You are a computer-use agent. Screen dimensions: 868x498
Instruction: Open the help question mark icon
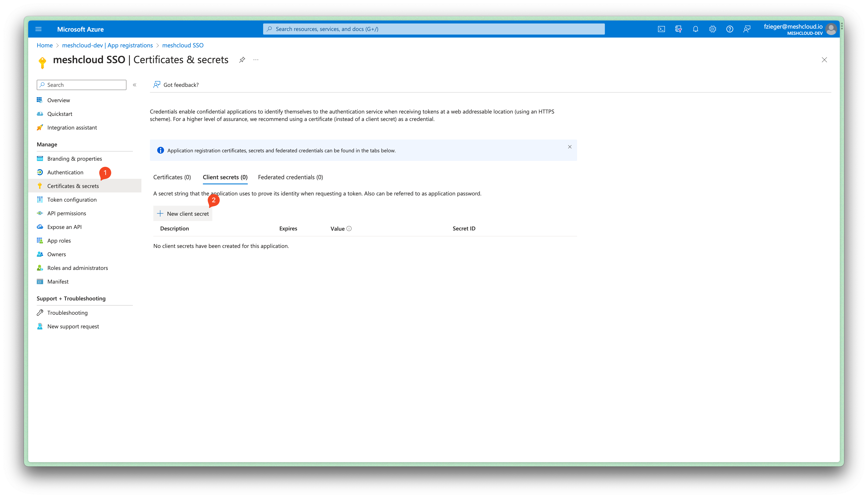click(730, 29)
